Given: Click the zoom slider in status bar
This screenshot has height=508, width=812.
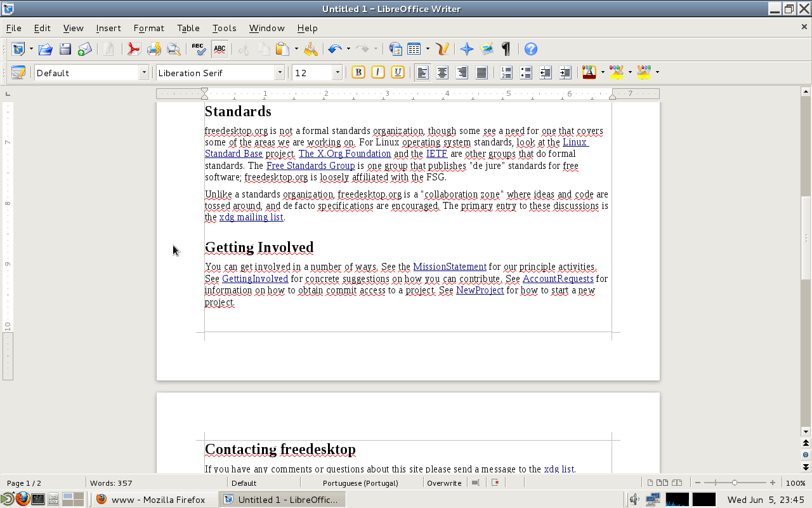Looking at the screenshot, I should pos(735,483).
